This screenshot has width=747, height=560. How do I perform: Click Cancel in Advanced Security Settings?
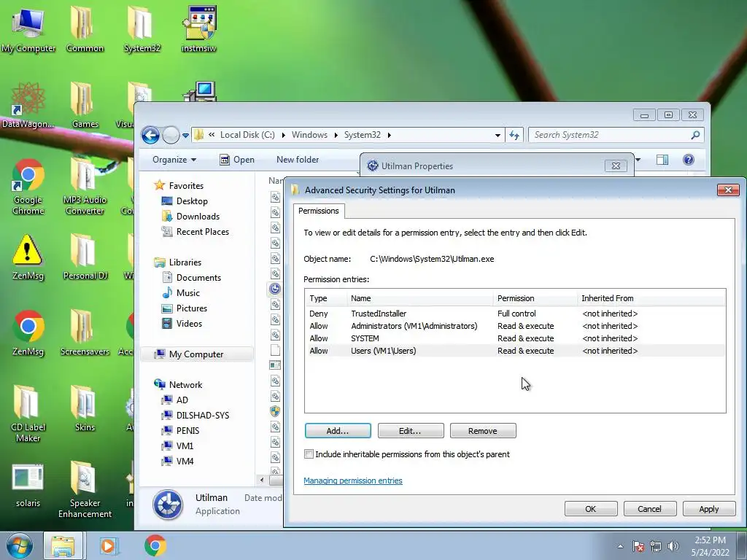tap(650, 509)
